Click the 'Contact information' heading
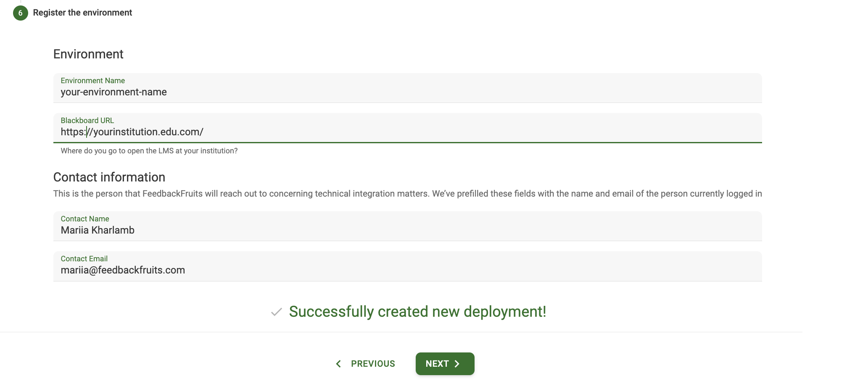 pos(109,177)
